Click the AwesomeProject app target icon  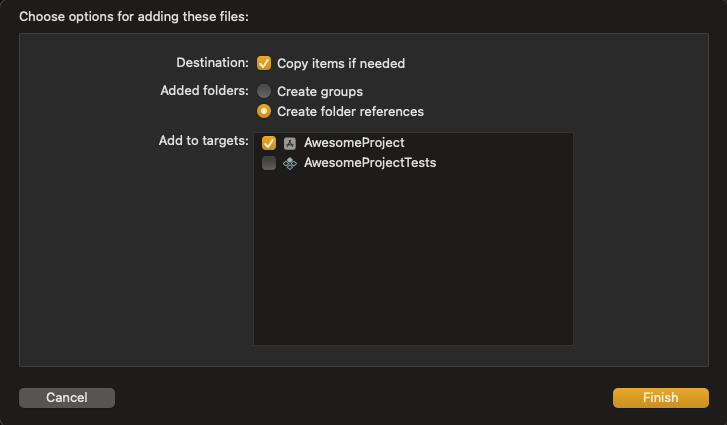pos(290,143)
